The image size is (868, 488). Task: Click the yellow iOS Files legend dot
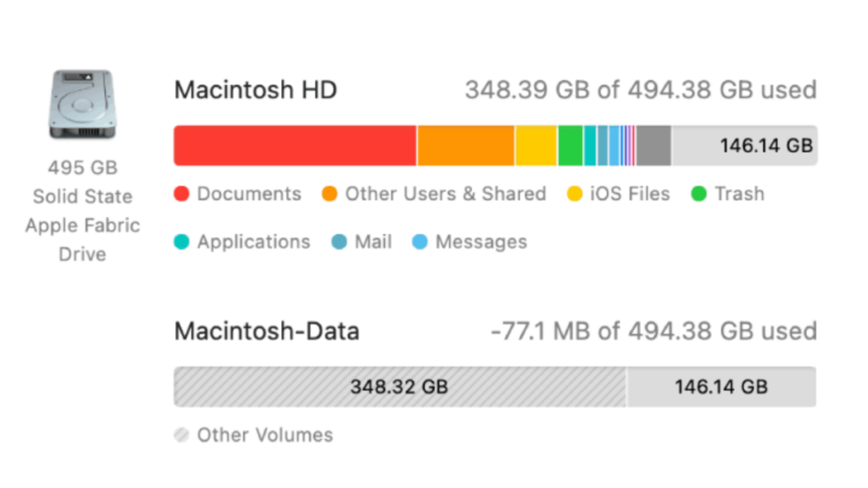[x=575, y=194]
